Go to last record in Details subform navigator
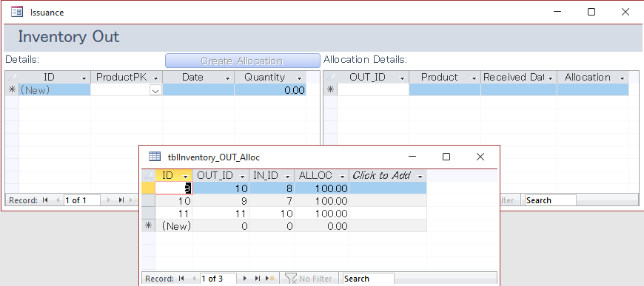Image resolution: width=644 pixels, height=286 pixels. pyautogui.click(x=121, y=200)
